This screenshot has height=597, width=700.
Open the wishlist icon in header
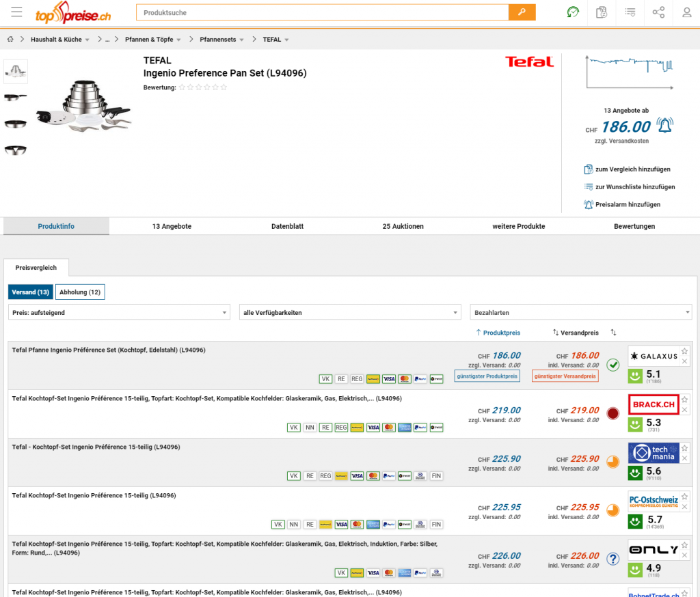click(x=630, y=12)
